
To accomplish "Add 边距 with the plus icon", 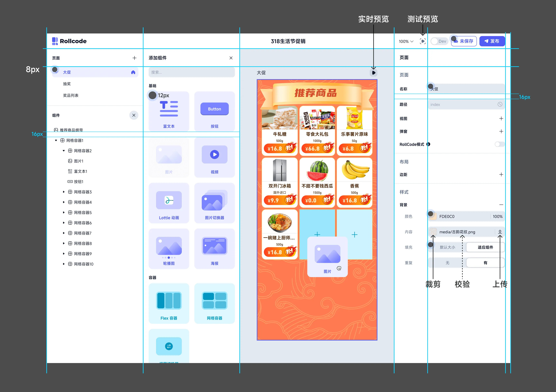I will [501, 174].
